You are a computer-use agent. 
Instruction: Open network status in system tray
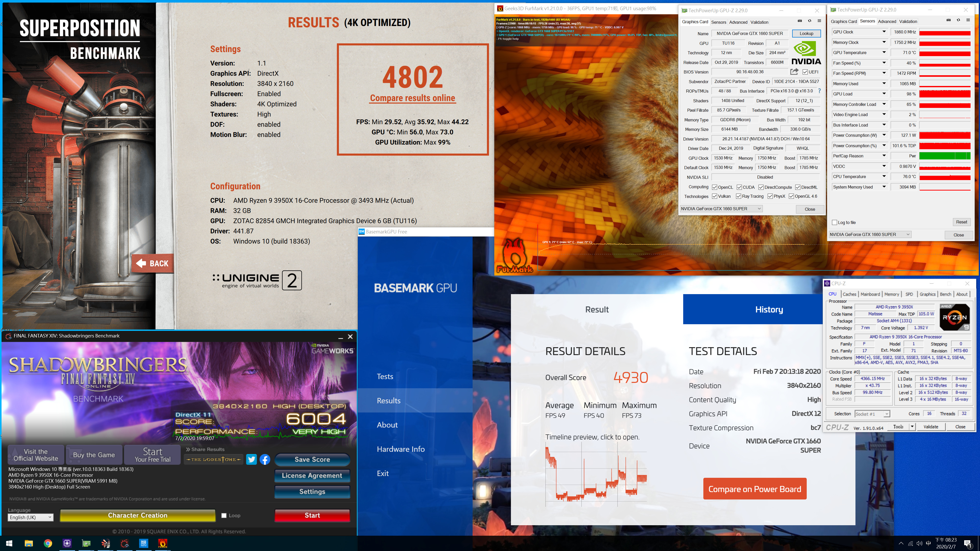pos(910,543)
